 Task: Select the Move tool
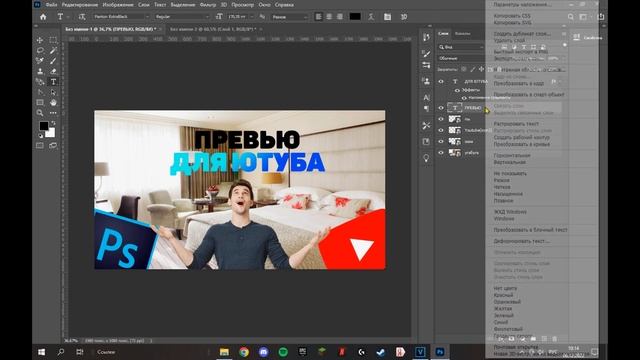coord(40,40)
